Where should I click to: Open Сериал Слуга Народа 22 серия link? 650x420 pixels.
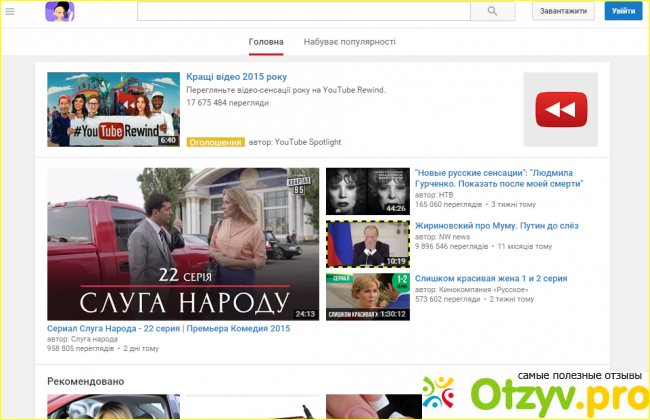168,328
